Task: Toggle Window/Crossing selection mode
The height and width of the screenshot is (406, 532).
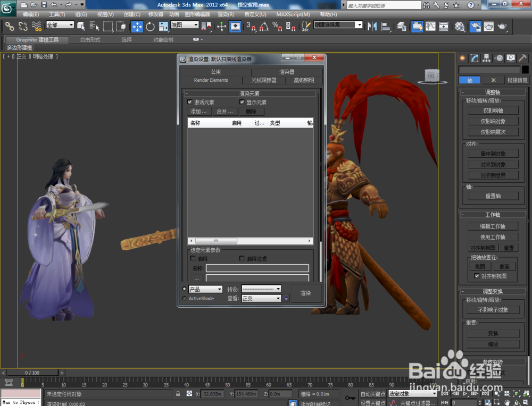Action: point(121,26)
